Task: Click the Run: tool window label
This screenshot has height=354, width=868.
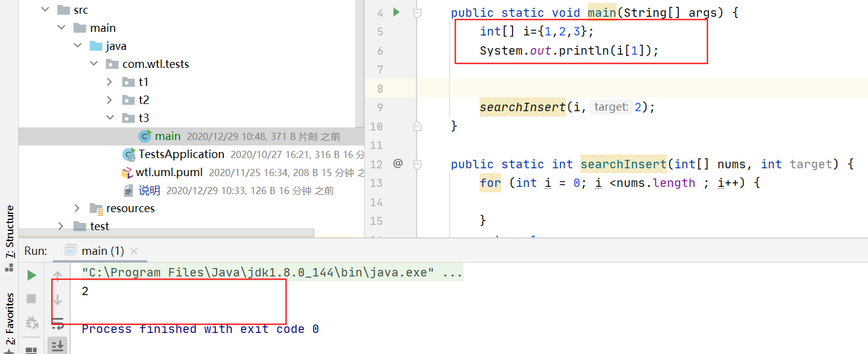Action: (x=36, y=251)
